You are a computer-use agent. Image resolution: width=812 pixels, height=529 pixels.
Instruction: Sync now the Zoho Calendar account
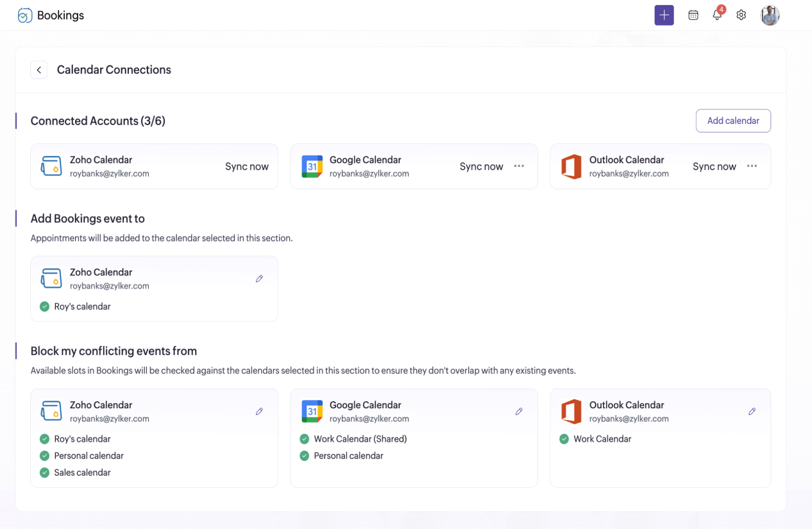coord(246,166)
